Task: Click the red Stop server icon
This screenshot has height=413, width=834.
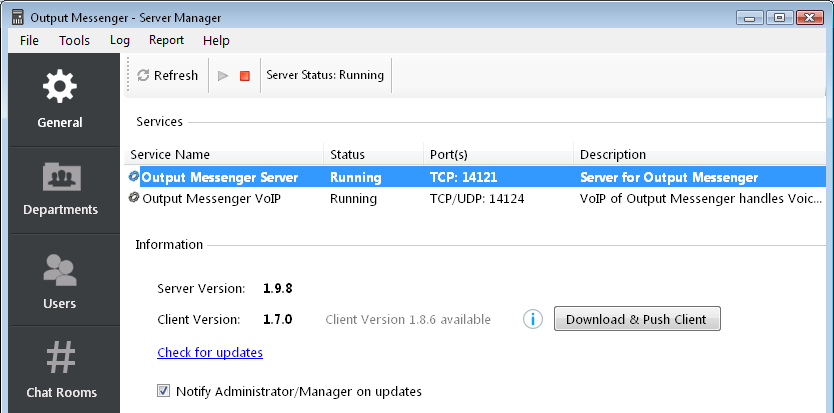Action: pyautogui.click(x=245, y=76)
